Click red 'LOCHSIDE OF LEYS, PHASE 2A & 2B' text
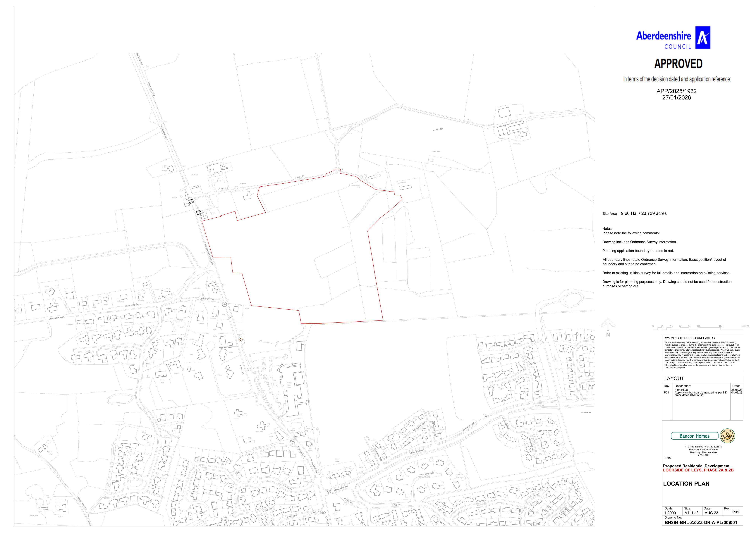This screenshot has width=756, height=534. point(698,470)
